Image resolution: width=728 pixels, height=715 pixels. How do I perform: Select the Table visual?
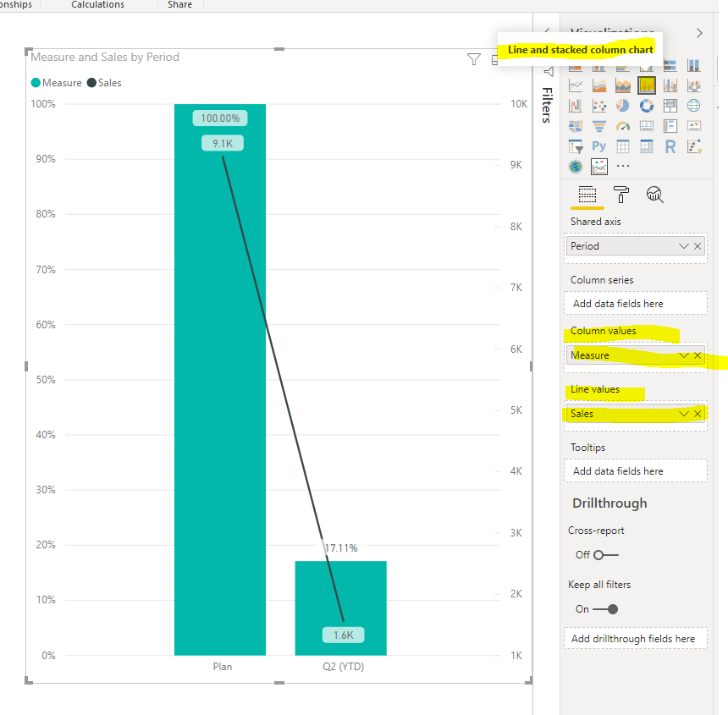coord(622,146)
